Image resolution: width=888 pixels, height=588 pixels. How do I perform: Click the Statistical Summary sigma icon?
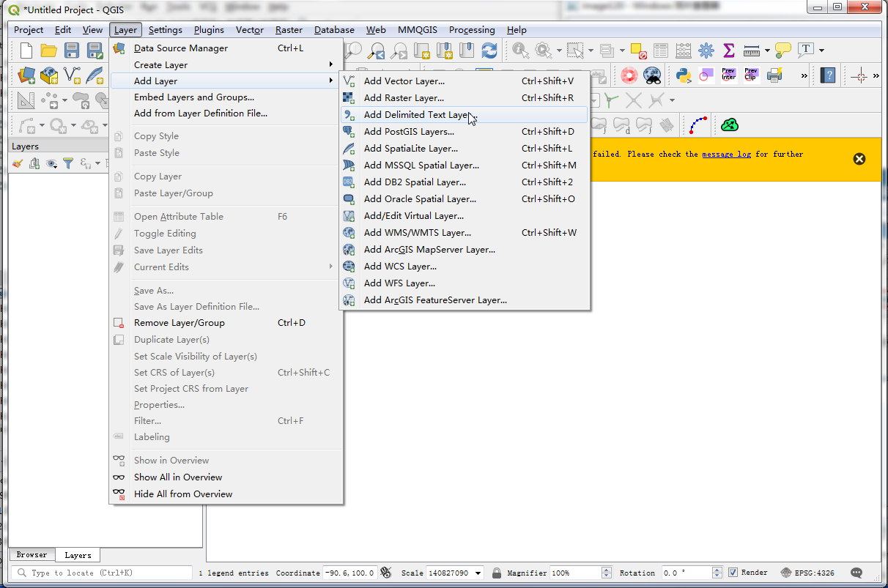728,51
